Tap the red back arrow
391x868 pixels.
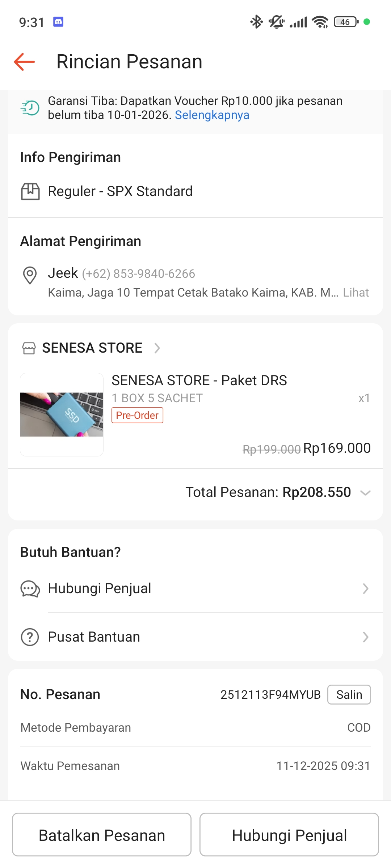(x=24, y=62)
